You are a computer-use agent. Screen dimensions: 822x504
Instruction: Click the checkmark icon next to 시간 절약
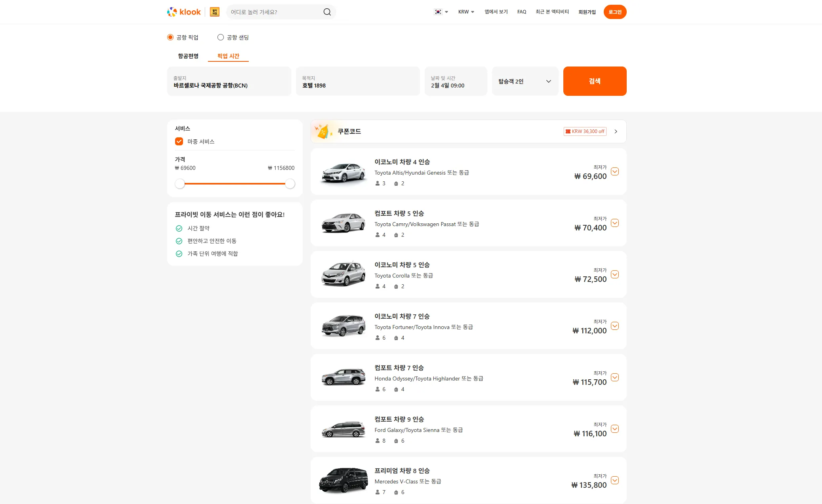(178, 228)
